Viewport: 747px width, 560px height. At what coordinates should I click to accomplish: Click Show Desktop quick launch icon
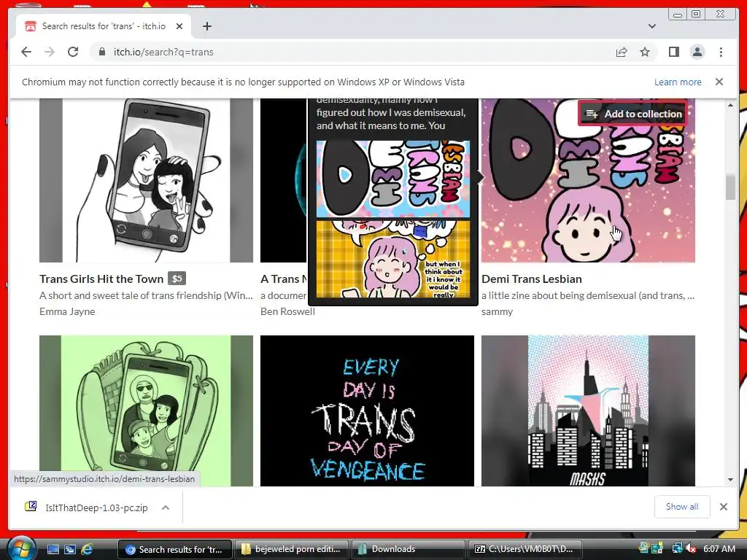click(x=53, y=549)
